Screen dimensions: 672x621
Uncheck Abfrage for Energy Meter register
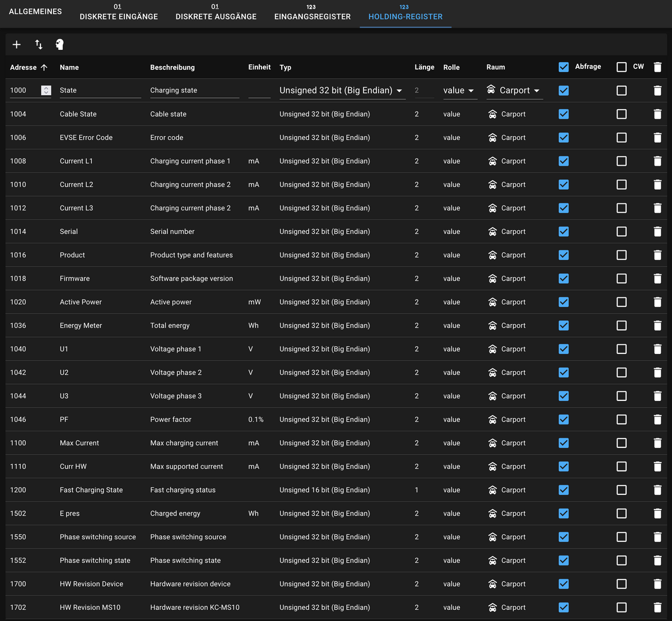[564, 325]
